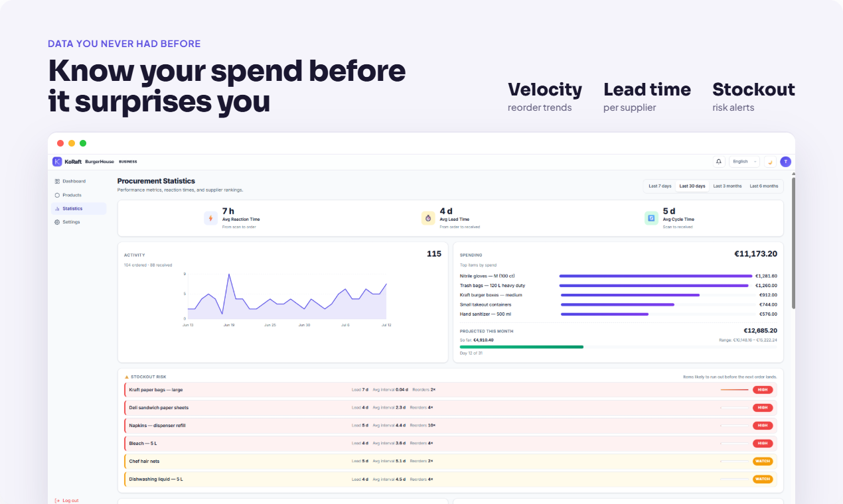Toggle dark mode moon icon
Image resolution: width=843 pixels, height=504 pixels.
click(770, 162)
